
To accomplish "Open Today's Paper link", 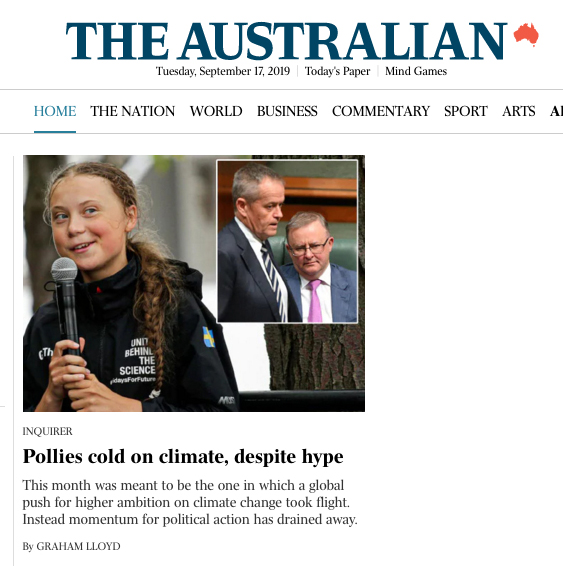I will pyautogui.click(x=337, y=71).
